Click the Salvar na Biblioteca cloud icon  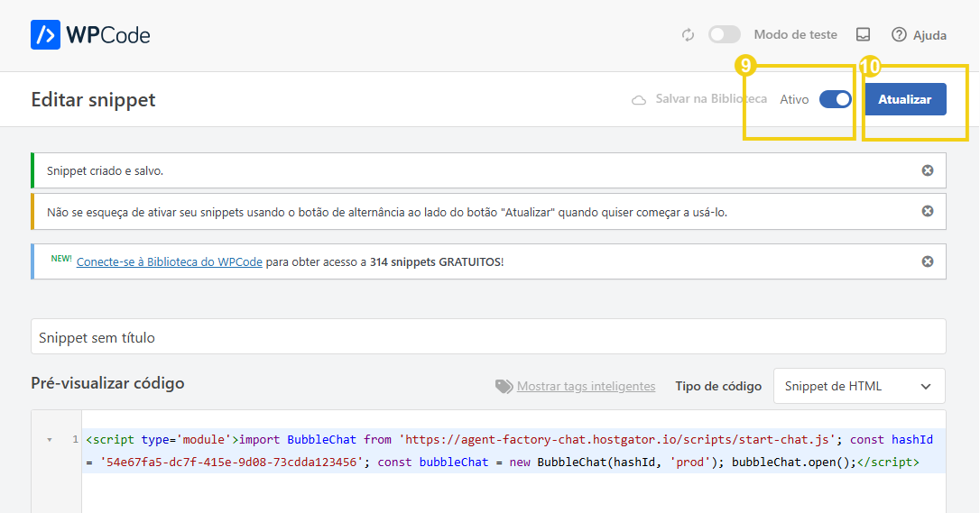coord(639,100)
